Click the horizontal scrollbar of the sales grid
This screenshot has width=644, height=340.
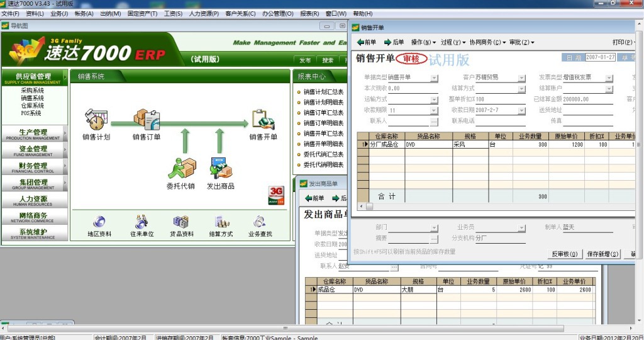[x=497, y=206]
